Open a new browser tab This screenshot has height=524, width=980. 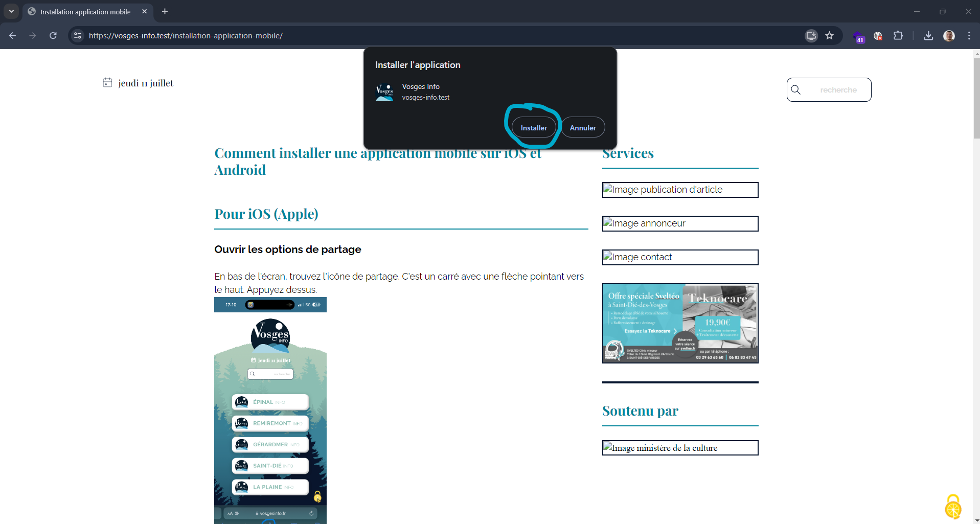pyautogui.click(x=165, y=11)
